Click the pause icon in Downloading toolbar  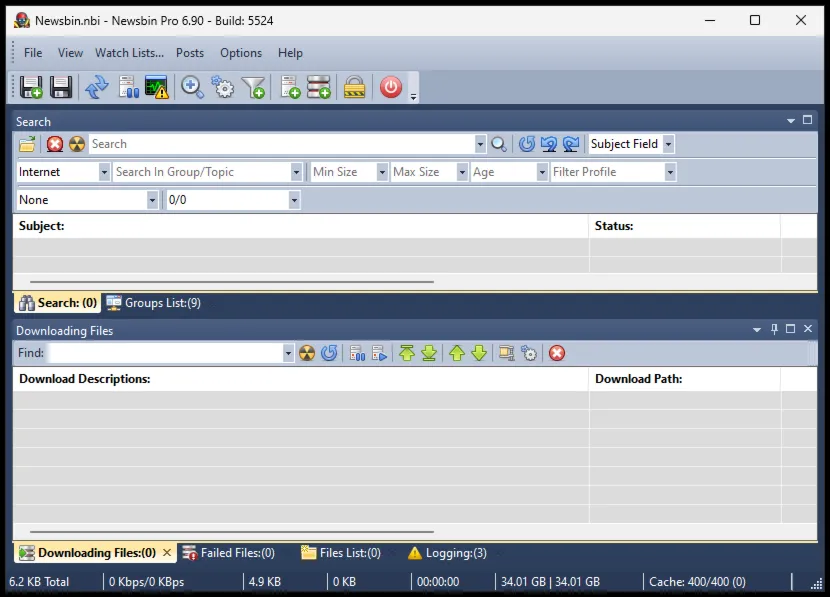[x=357, y=353]
